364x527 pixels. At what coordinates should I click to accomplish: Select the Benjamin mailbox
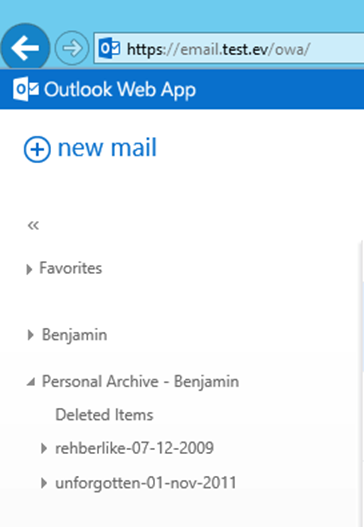pyautogui.click(x=74, y=335)
